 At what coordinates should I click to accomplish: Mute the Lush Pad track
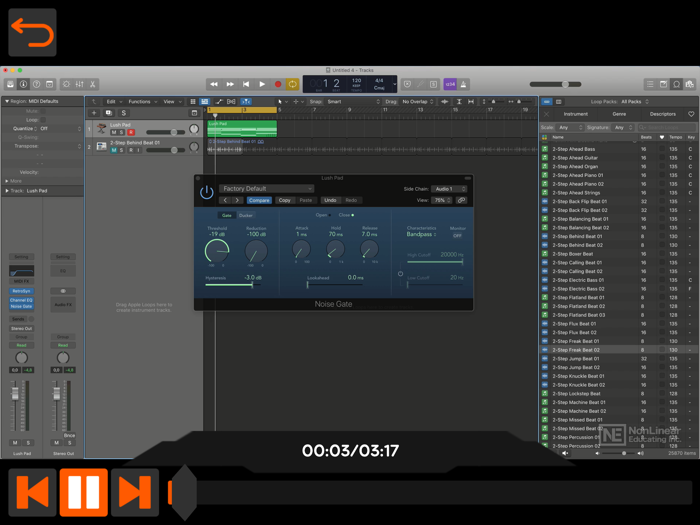114,132
